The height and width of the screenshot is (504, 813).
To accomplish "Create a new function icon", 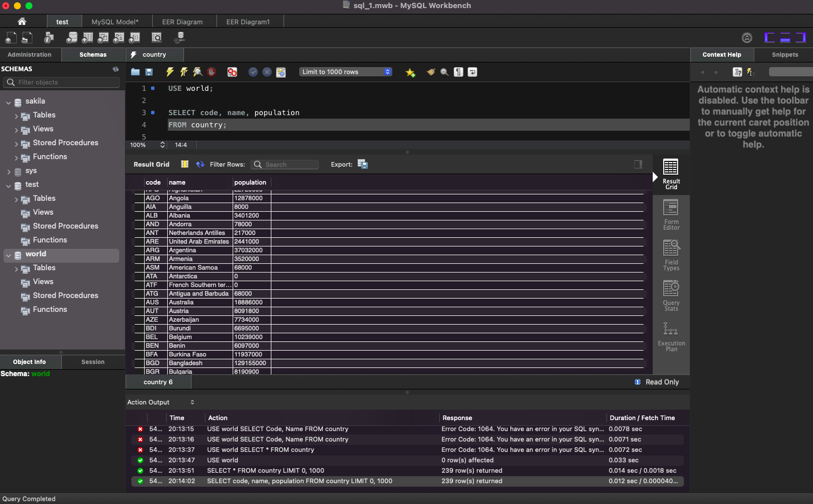I will [x=134, y=38].
